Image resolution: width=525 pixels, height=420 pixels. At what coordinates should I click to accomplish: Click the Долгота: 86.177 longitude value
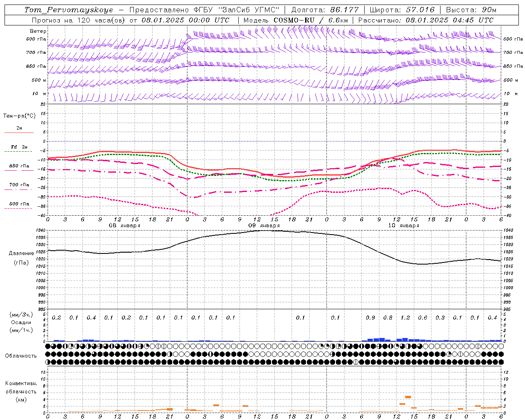tap(325, 10)
